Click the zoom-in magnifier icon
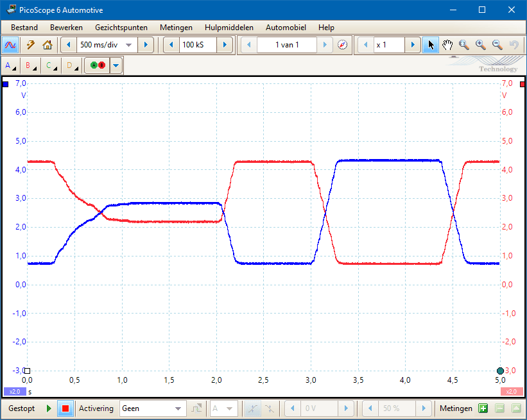 pos(480,45)
